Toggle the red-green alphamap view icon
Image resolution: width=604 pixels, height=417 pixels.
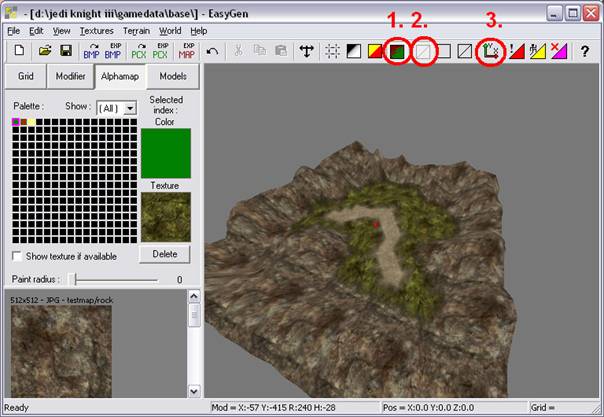(x=397, y=51)
